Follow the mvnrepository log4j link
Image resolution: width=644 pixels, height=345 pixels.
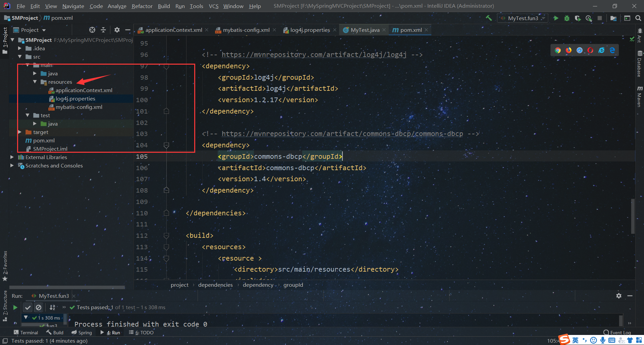click(x=314, y=55)
